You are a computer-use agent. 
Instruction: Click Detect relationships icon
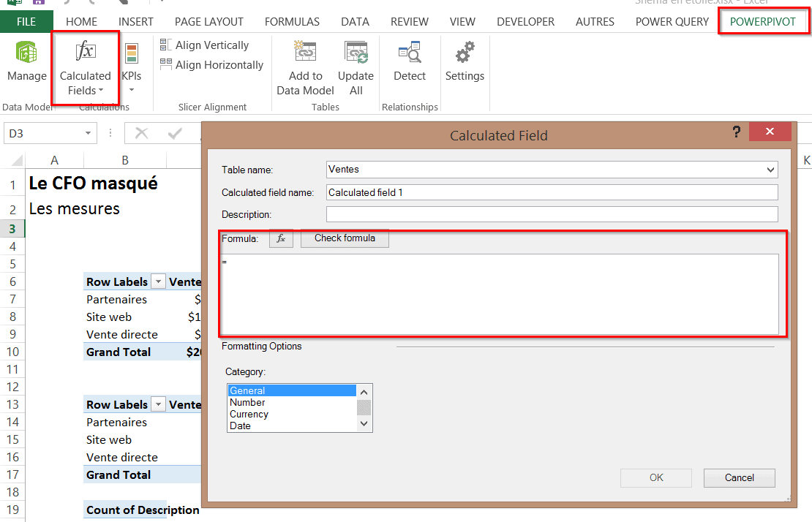409,53
